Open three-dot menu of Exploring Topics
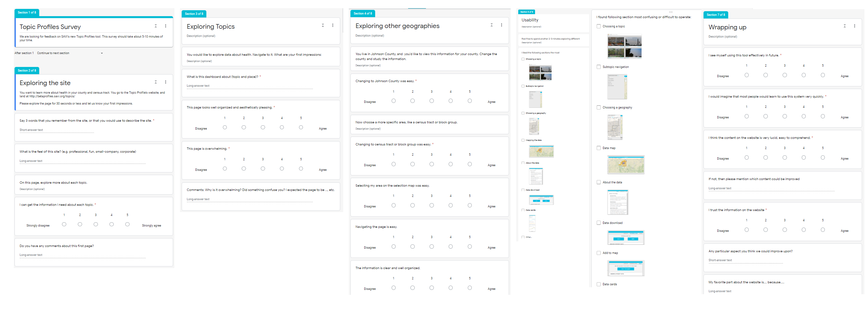 click(x=333, y=25)
